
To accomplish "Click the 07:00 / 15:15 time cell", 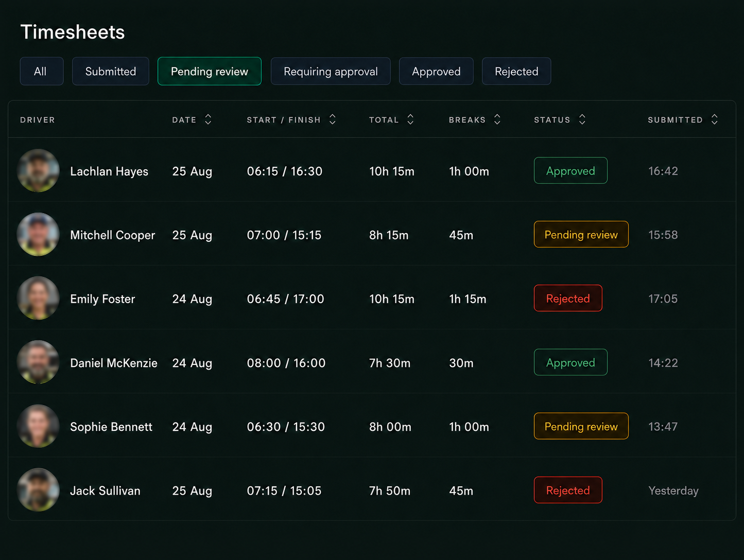I will (x=284, y=235).
